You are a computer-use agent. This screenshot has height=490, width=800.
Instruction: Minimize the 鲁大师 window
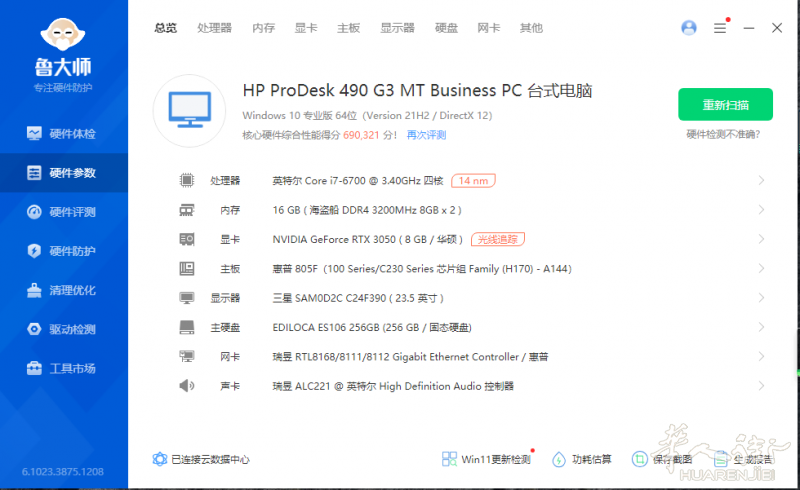point(748,28)
